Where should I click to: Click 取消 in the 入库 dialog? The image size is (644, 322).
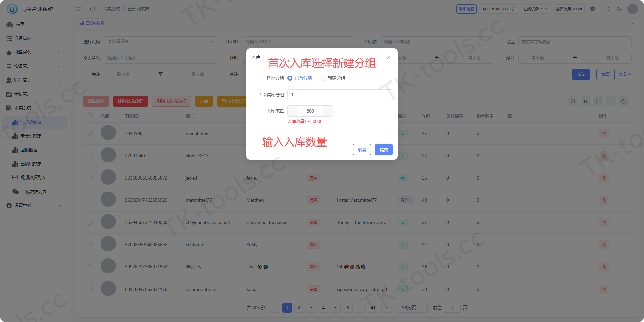(362, 150)
